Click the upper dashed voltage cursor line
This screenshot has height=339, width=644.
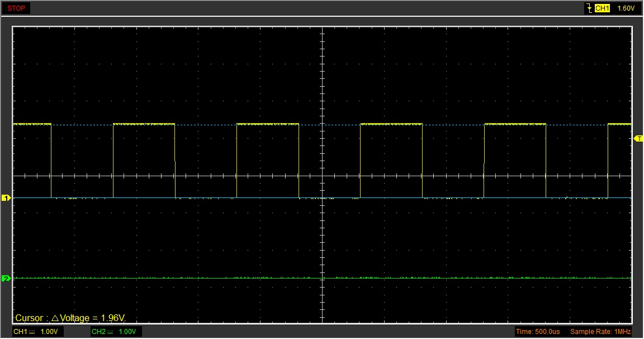(x=323, y=125)
